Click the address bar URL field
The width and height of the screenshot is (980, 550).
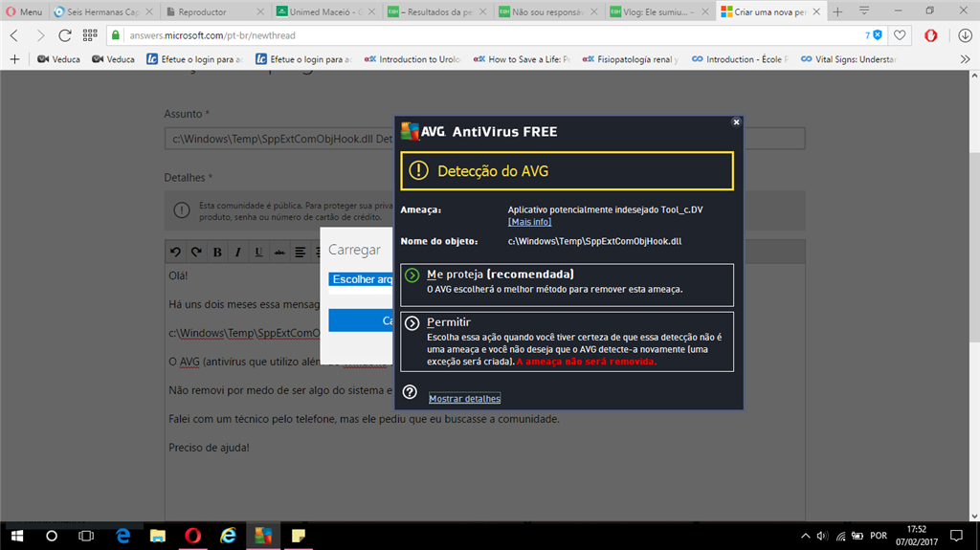coord(494,35)
